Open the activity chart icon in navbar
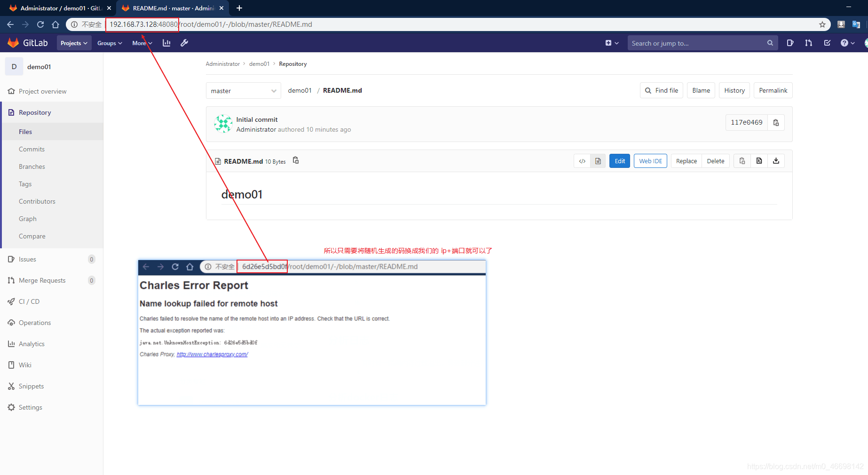868x475 pixels. click(x=166, y=43)
